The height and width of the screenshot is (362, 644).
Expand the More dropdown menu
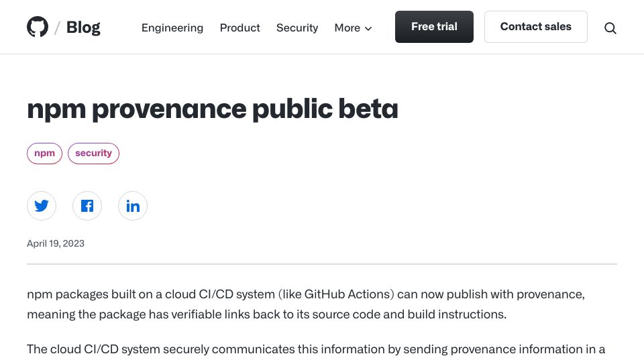click(x=354, y=27)
